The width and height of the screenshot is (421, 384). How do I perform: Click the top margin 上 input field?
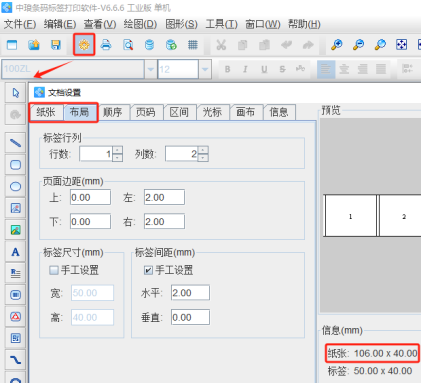click(x=90, y=197)
